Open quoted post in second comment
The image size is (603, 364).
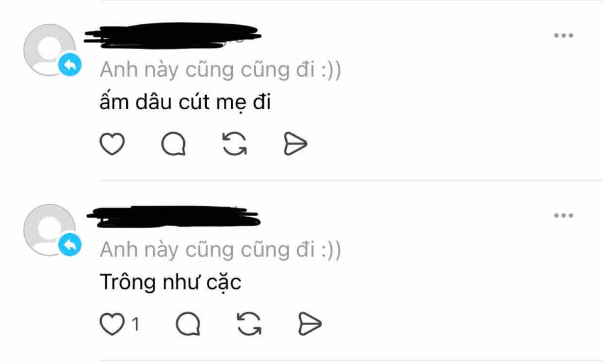coord(220,250)
